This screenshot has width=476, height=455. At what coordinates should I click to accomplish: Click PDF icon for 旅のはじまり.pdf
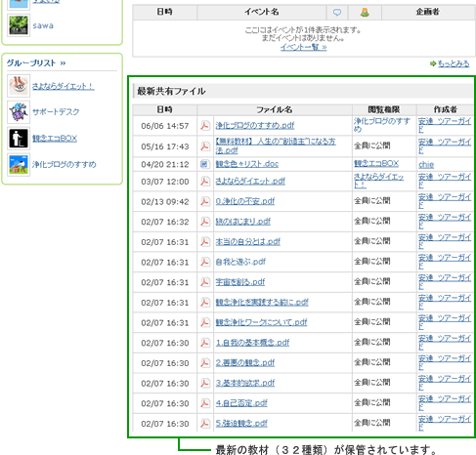tap(205, 222)
